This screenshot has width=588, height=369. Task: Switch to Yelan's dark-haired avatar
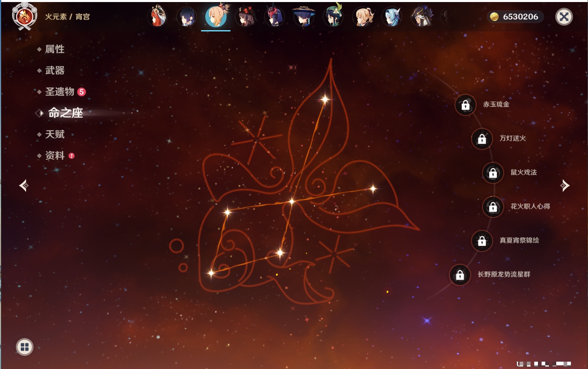click(187, 17)
